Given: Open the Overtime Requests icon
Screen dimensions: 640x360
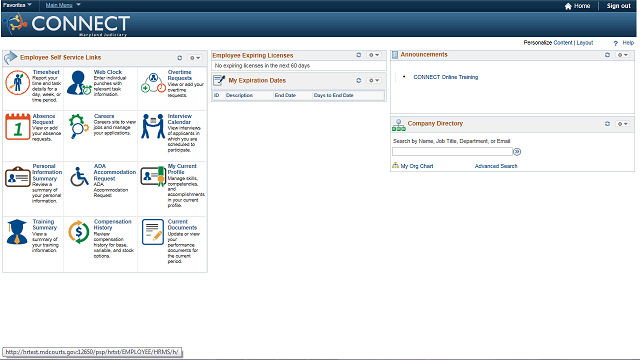Looking at the screenshot, I should pos(153,83).
